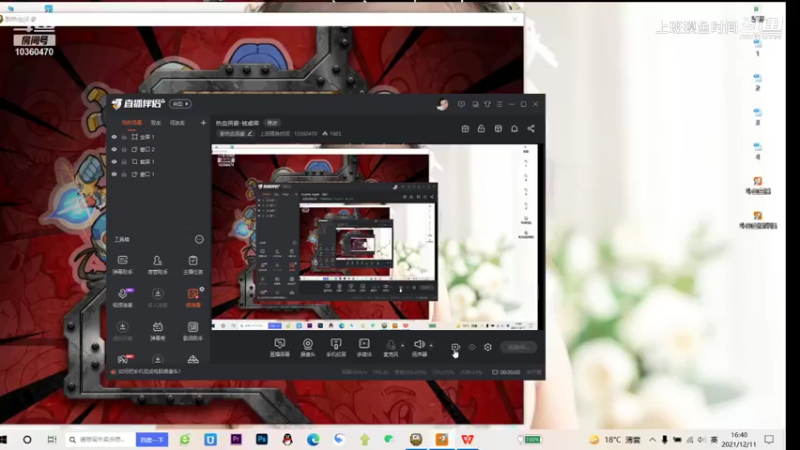This screenshot has height=450, width=800.
Task: Select the 窗口 2 source row
Action: click(x=158, y=149)
